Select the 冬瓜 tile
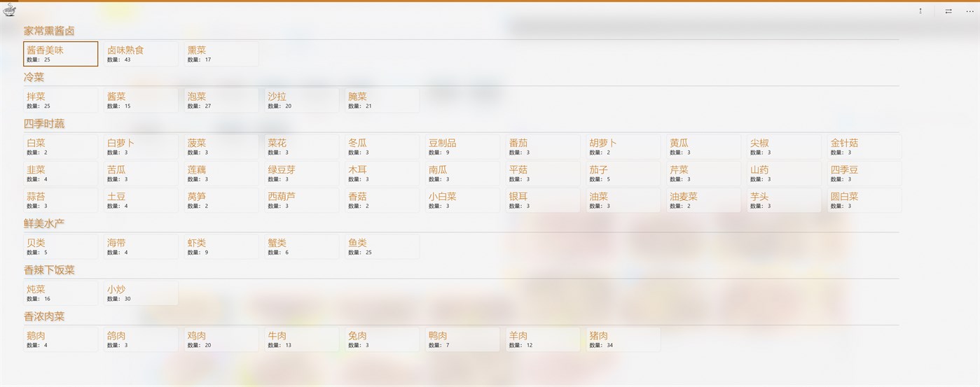Image resolution: width=980 pixels, height=387 pixels. (382, 146)
